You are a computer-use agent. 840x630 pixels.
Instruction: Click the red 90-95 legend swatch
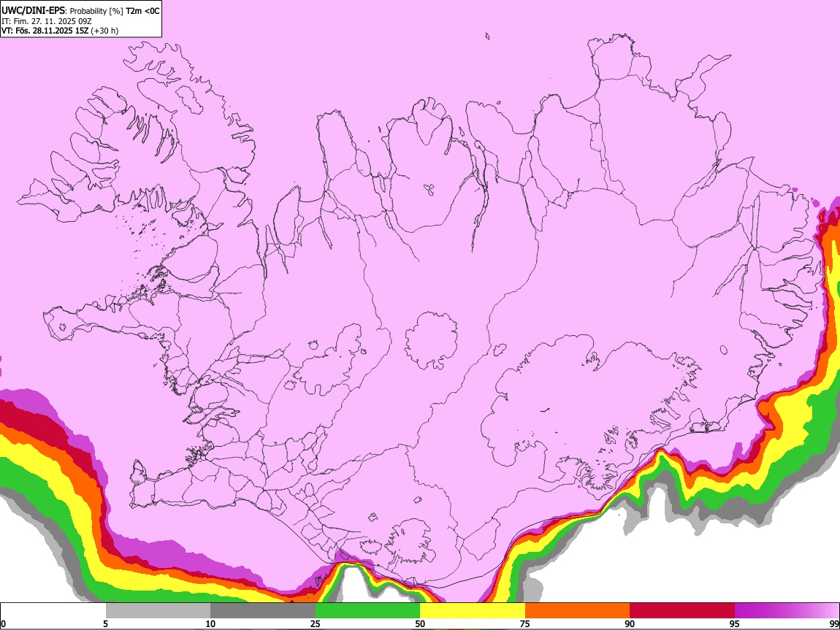pos(682,611)
